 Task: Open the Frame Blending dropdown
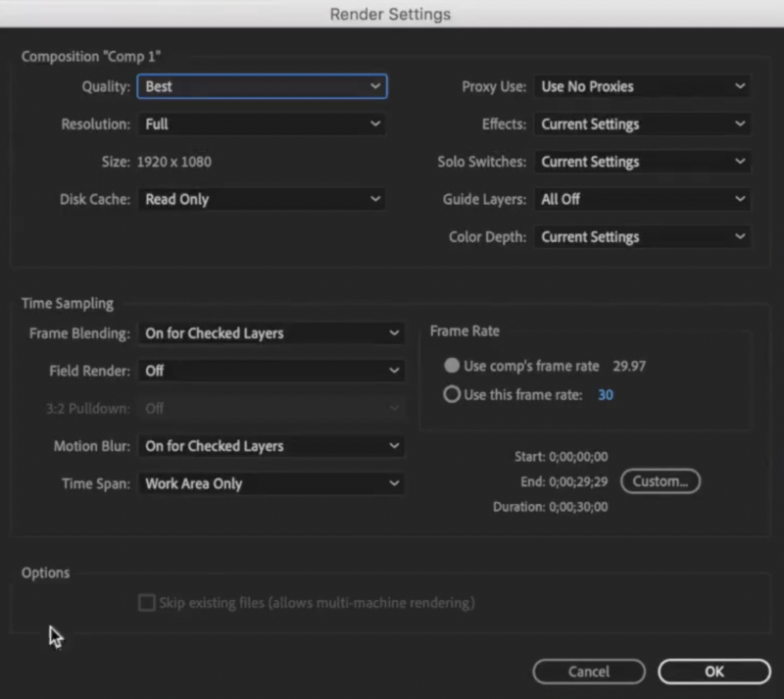tap(270, 333)
